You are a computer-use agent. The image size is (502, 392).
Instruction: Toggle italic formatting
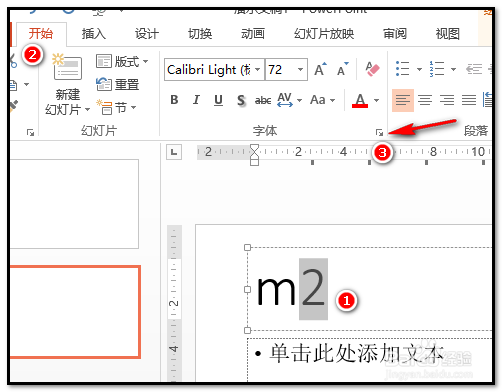pyautogui.click(x=196, y=100)
